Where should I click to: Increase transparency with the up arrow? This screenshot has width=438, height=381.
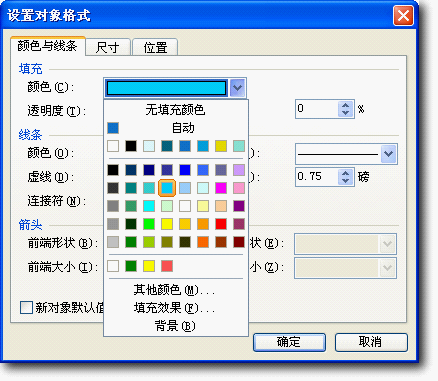click(346, 105)
